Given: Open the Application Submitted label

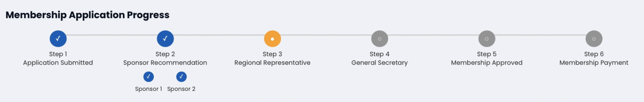Looking at the screenshot, I should point(58,63).
